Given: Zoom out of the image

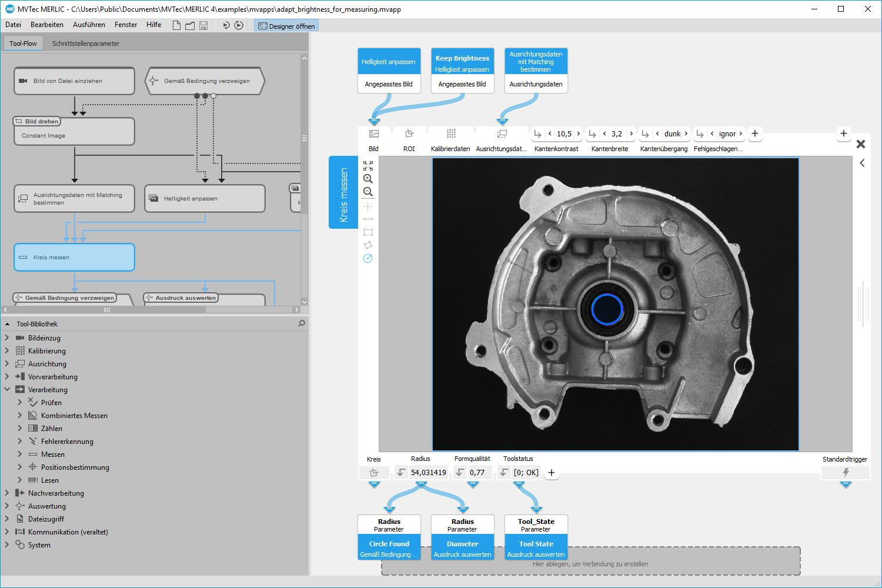Looking at the screenshot, I should (368, 192).
